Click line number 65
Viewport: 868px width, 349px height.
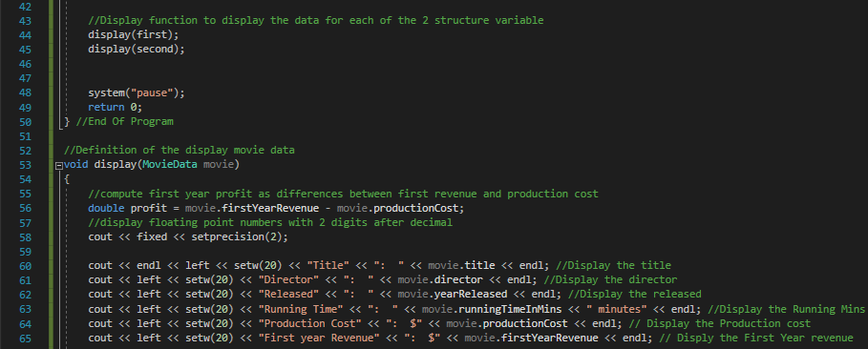coord(26,338)
